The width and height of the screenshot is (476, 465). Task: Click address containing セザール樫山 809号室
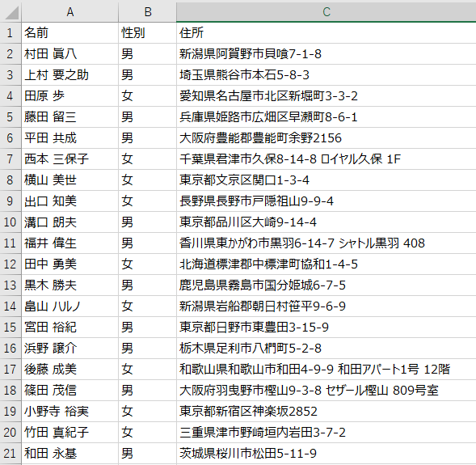click(x=326, y=391)
